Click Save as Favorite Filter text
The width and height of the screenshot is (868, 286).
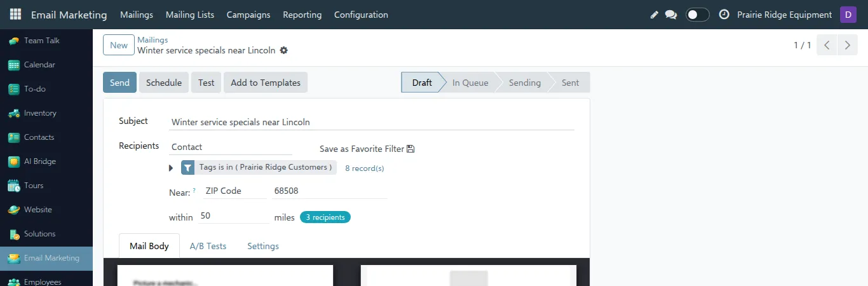362,149
